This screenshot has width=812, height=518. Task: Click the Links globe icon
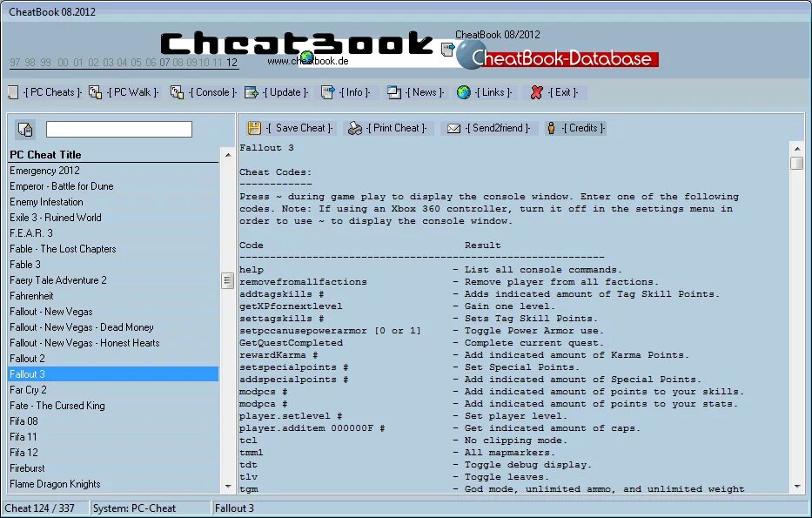(x=464, y=92)
